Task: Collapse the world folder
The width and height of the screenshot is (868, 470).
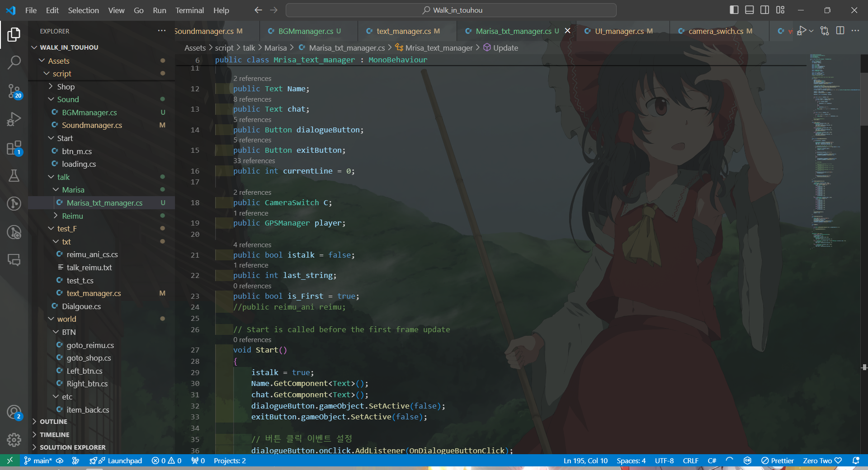Action: coord(101,319)
